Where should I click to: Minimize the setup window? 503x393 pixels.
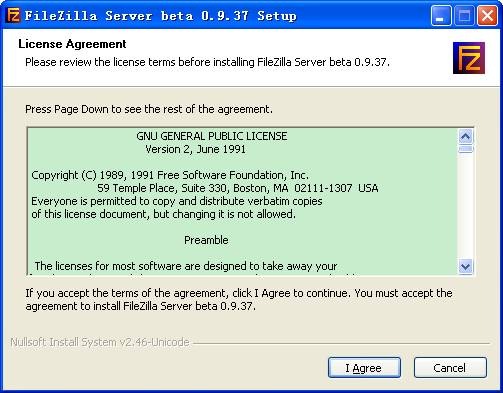441,15
